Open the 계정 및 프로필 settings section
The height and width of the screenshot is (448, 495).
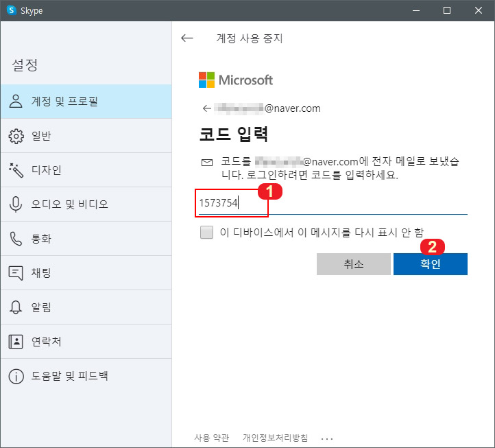coord(86,102)
